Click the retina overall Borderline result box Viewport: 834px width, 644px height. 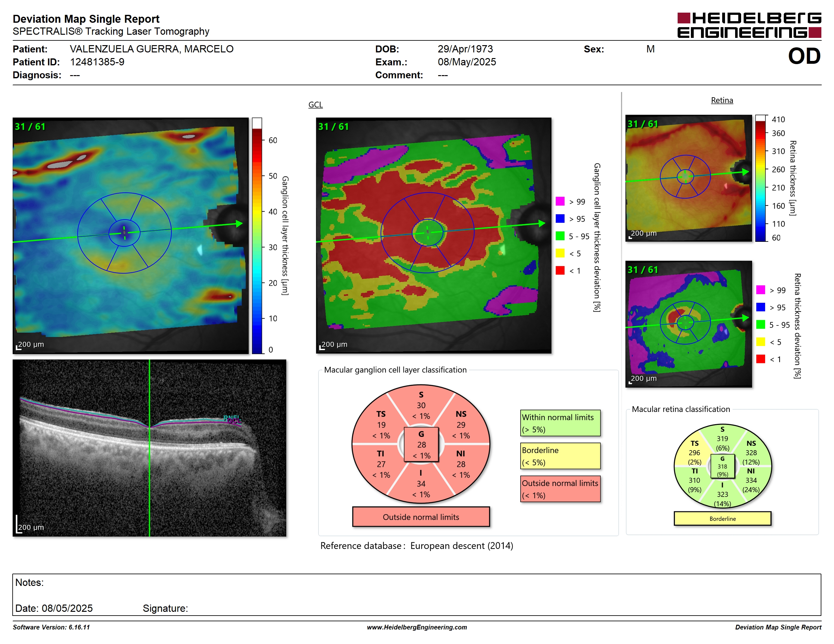tap(722, 518)
